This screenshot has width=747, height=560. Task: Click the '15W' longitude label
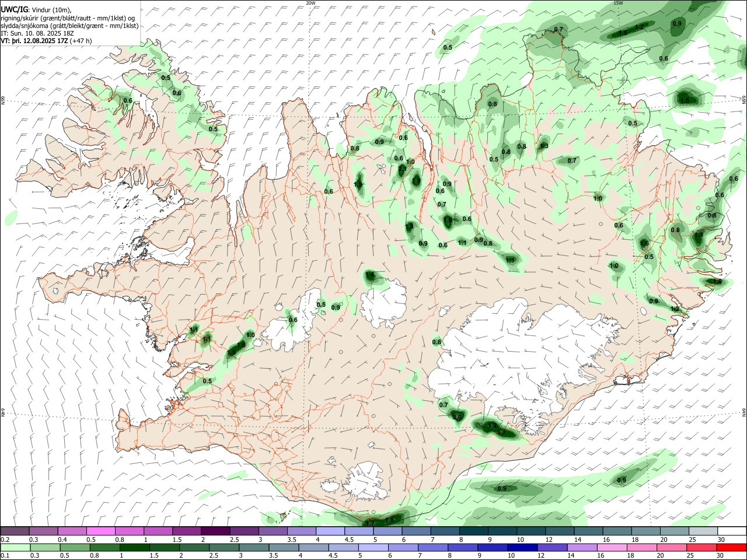618,3
